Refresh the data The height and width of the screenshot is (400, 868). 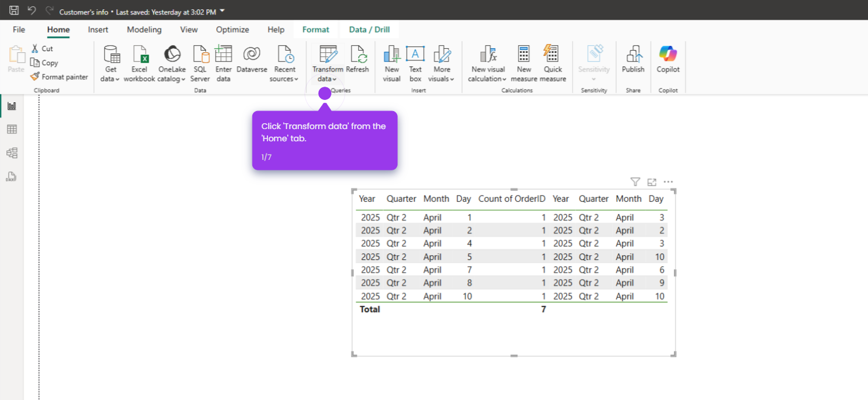click(358, 61)
